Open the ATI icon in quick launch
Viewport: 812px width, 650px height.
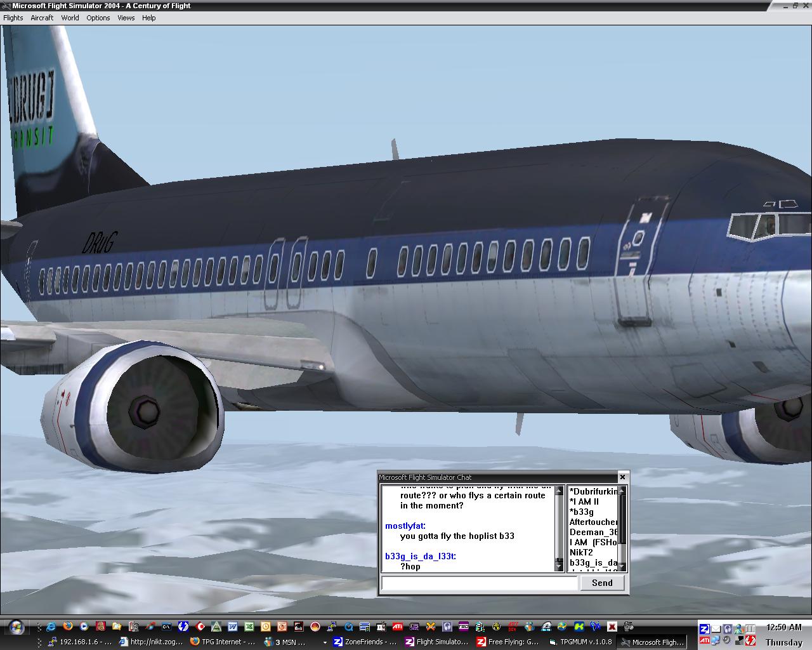click(x=397, y=627)
